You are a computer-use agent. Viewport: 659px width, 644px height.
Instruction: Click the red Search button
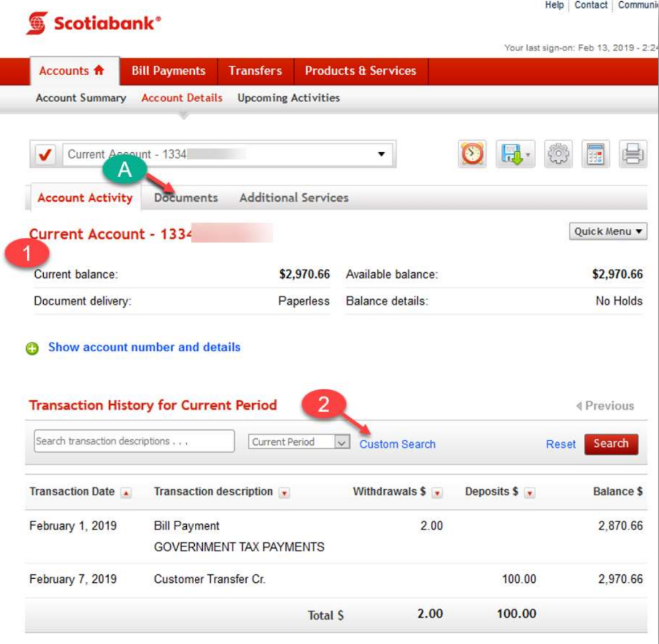pos(611,444)
